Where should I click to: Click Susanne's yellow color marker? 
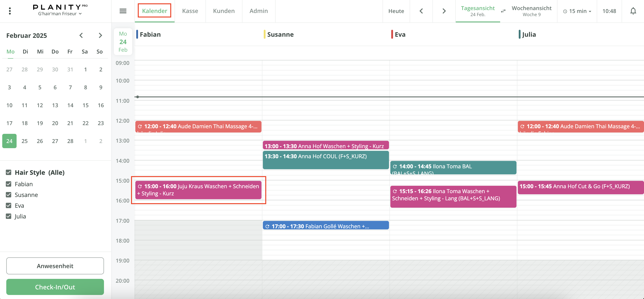tap(264, 34)
